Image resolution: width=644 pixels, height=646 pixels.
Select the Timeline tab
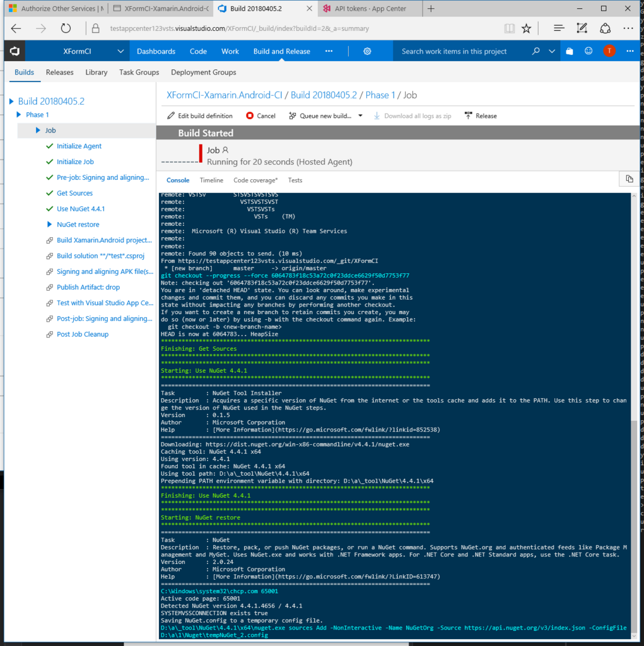pos(211,180)
